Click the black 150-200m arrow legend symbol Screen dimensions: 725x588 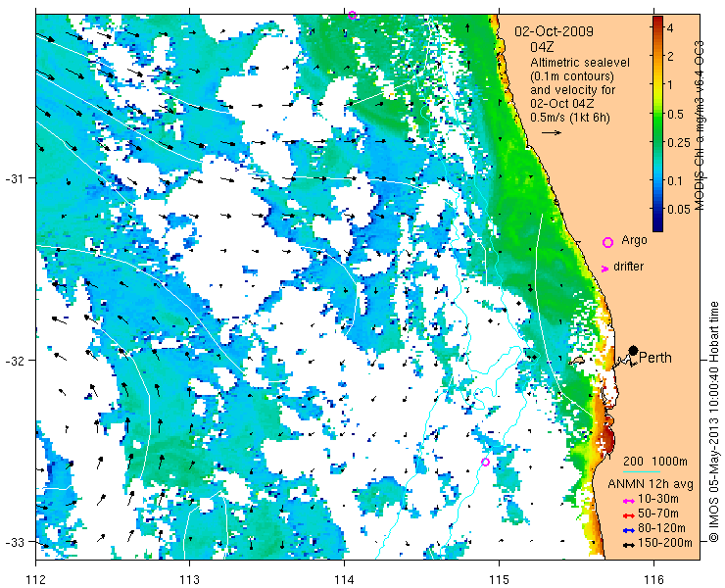(x=628, y=545)
